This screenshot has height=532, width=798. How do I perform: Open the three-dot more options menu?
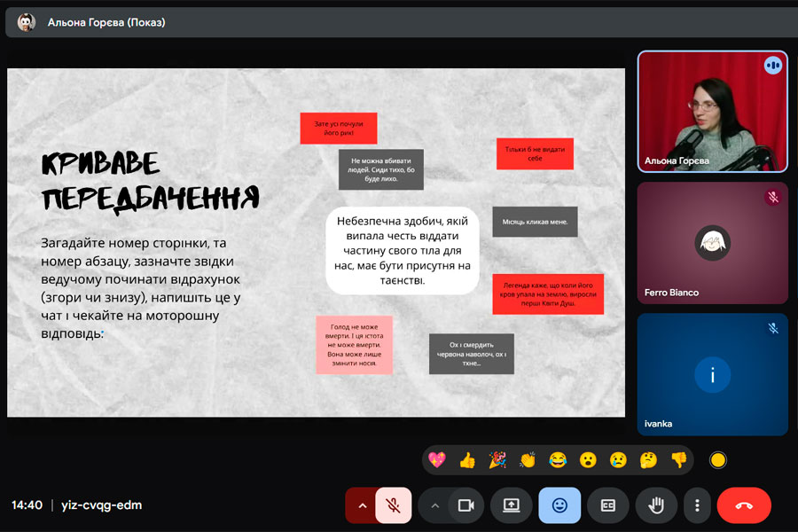pyautogui.click(x=698, y=505)
